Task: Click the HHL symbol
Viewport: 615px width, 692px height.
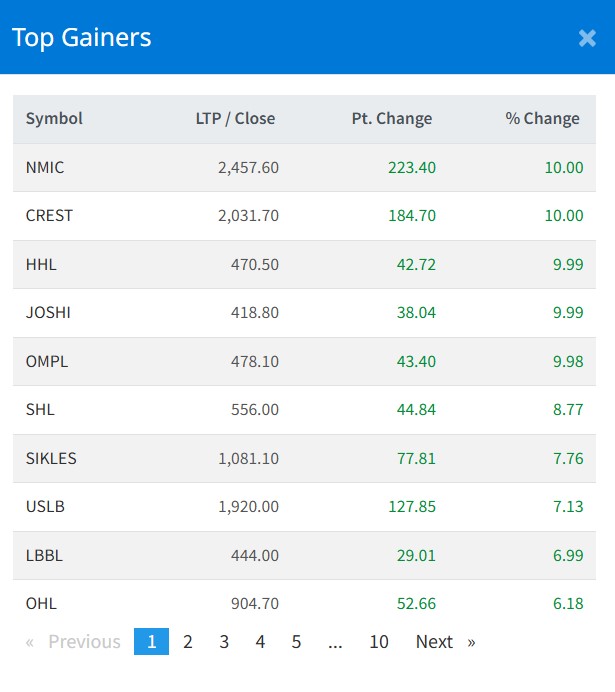Action: pos(40,264)
